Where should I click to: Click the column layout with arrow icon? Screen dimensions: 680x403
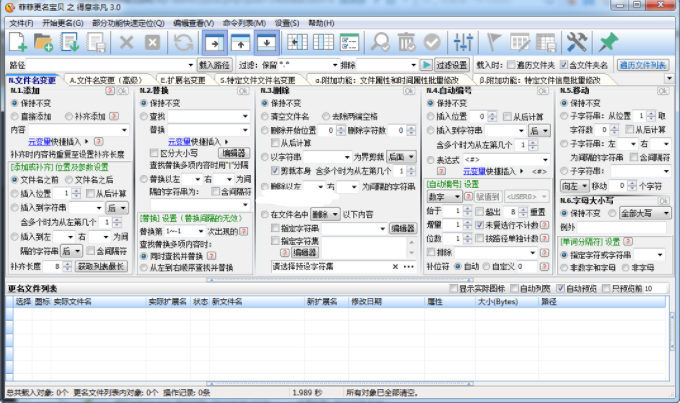click(x=297, y=43)
